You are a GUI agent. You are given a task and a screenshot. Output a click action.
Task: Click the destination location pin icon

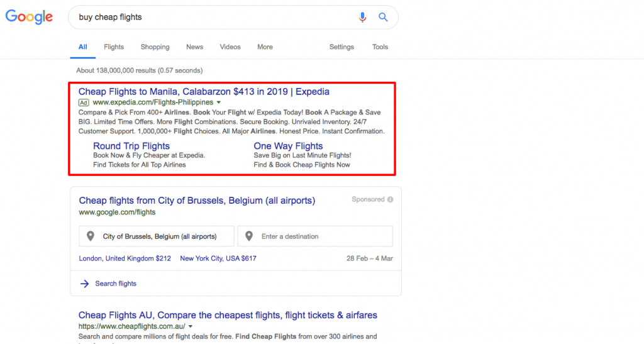click(x=249, y=236)
